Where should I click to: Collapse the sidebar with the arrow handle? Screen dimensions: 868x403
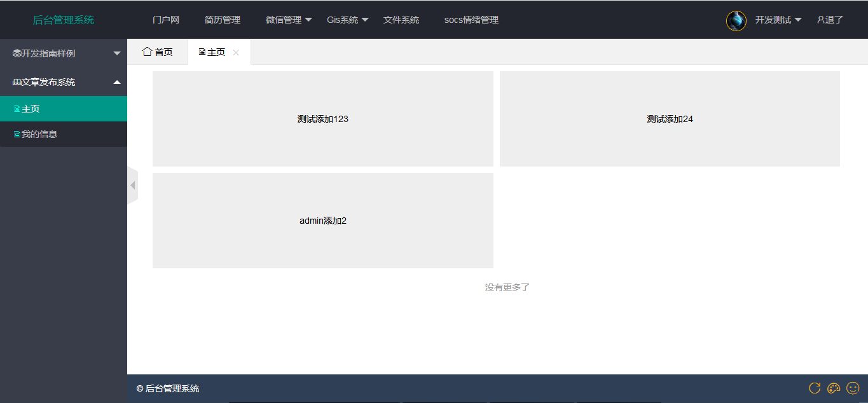(133, 185)
